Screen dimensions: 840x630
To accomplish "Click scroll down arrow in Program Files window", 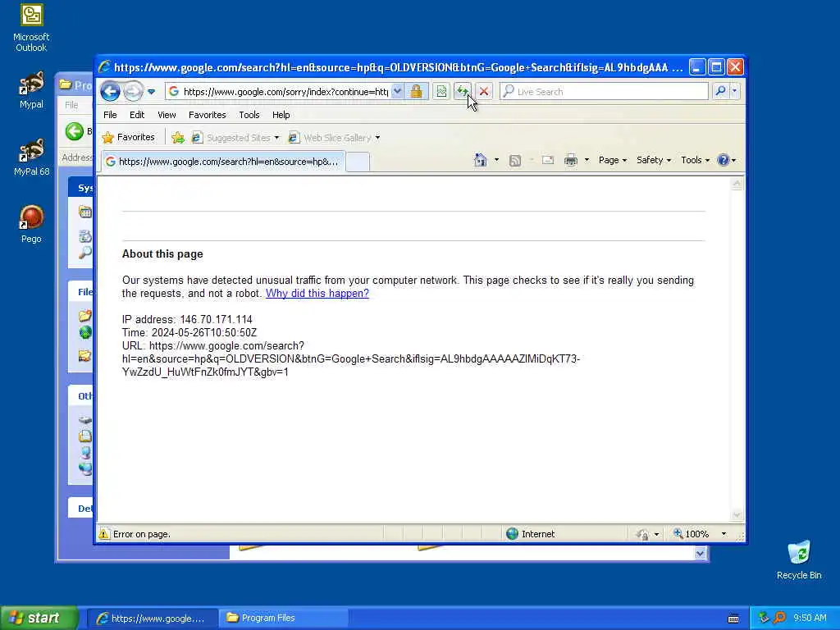I will click(x=701, y=554).
